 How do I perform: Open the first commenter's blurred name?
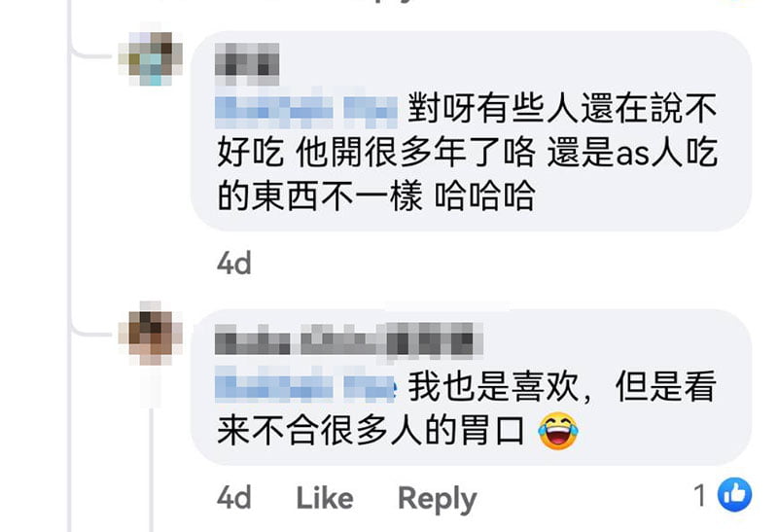[247, 64]
